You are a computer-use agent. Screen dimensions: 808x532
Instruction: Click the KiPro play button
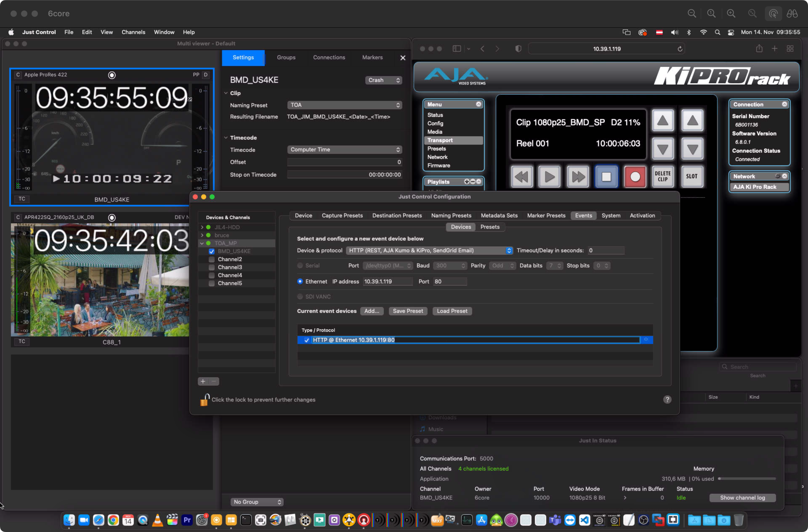549,177
